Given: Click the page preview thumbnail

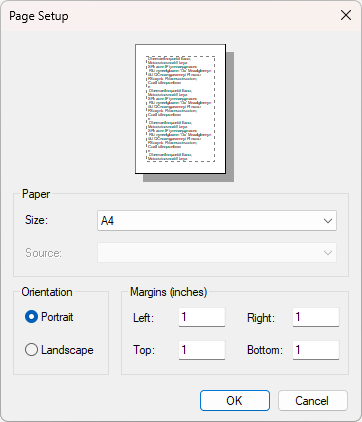Looking at the screenshot, I should pyautogui.click(x=181, y=109).
